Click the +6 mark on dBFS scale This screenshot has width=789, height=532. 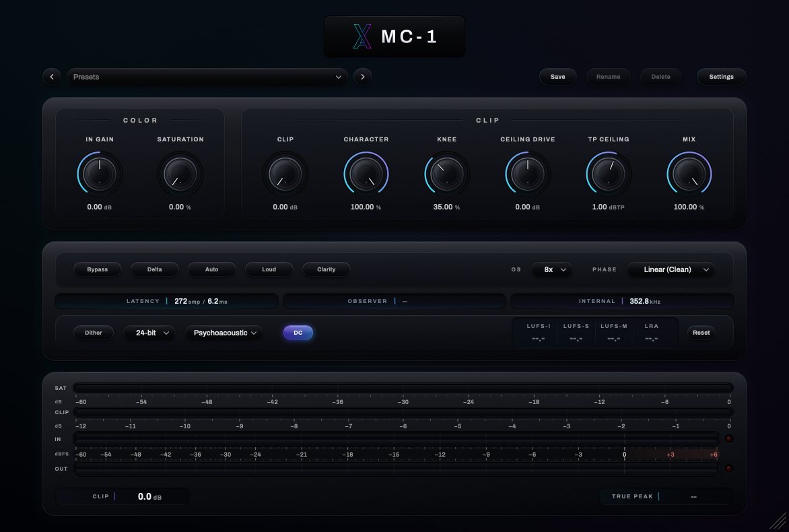pyautogui.click(x=714, y=455)
